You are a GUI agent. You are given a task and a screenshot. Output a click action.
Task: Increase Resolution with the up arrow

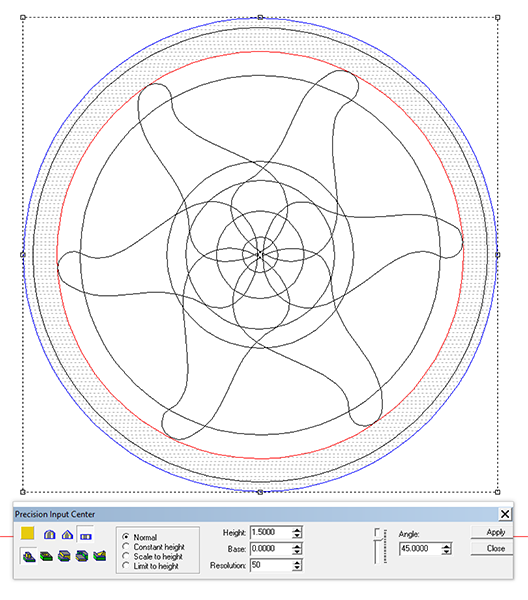pyautogui.click(x=297, y=562)
